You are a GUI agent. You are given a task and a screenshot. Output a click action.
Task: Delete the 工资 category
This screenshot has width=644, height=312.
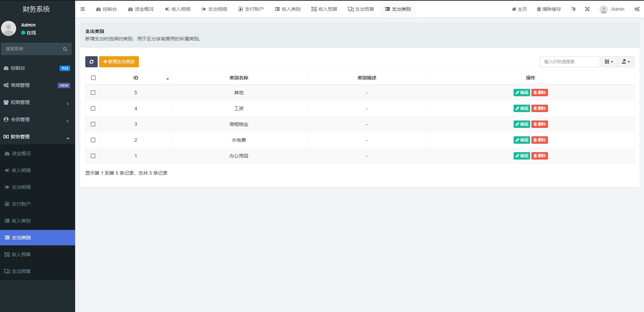[x=540, y=108]
